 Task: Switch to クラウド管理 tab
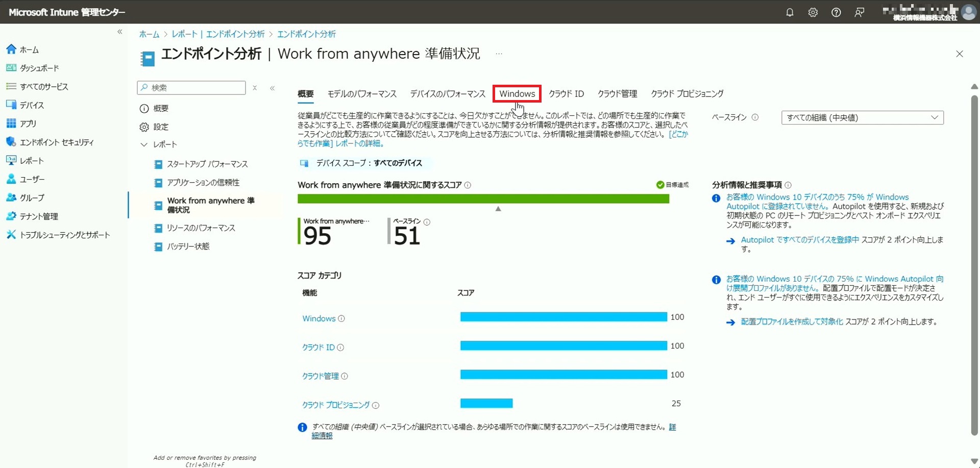click(x=617, y=94)
